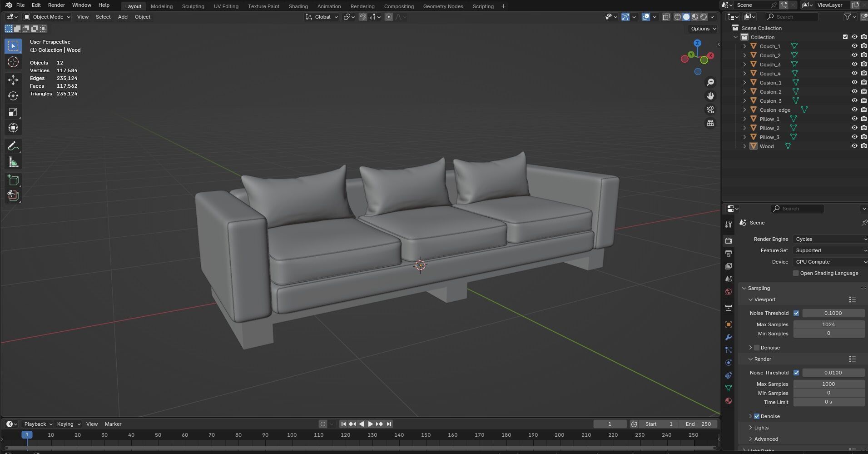
Task: Click the blue playhead at frame 1
Action: [x=27, y=435]
